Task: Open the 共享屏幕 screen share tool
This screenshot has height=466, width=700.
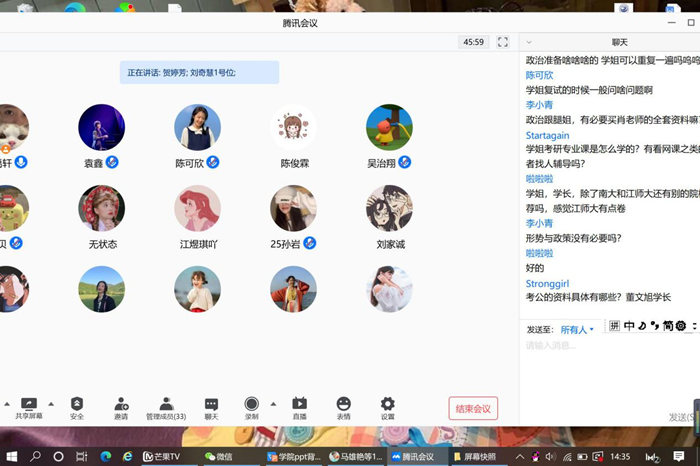Action: pyautogui.click(x=29, y=408)
